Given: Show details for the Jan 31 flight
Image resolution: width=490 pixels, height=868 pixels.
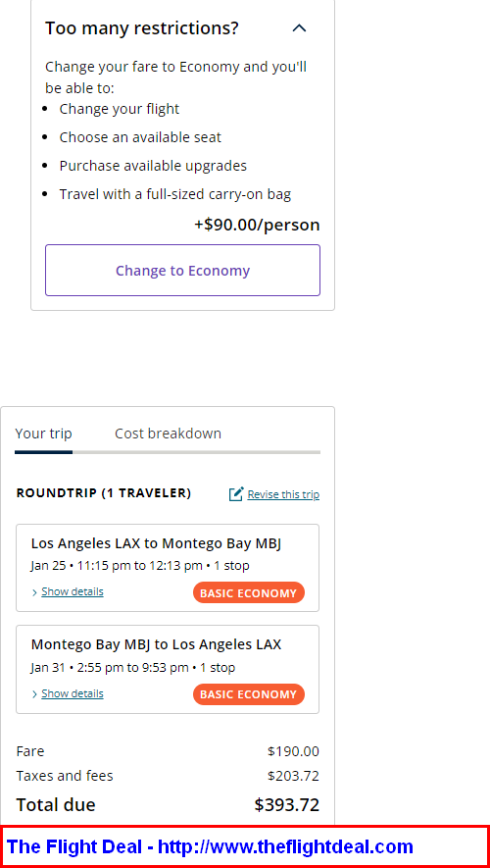Looking at the screenshot, I should [73, 693].
